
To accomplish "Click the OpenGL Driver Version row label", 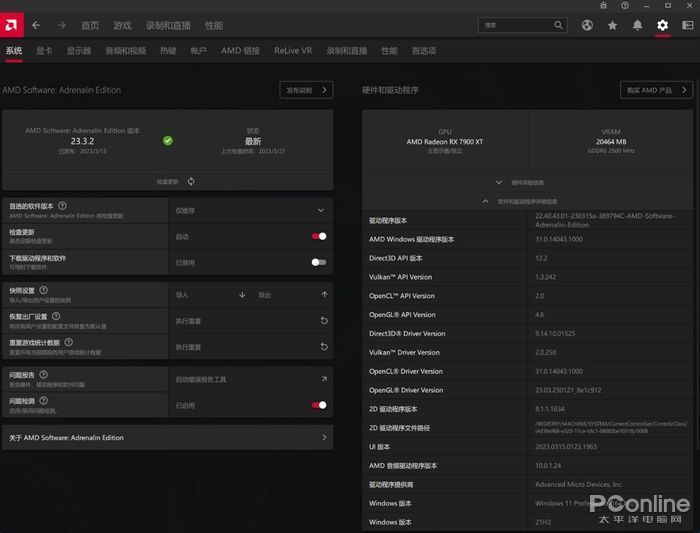I will pos(406,390).
